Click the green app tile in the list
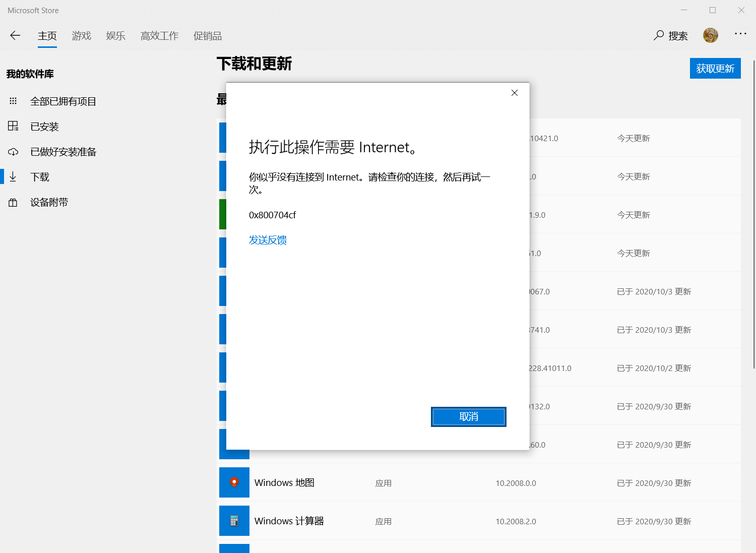The height and width of the screenshot is (553, 756). (x=223, y=214)
